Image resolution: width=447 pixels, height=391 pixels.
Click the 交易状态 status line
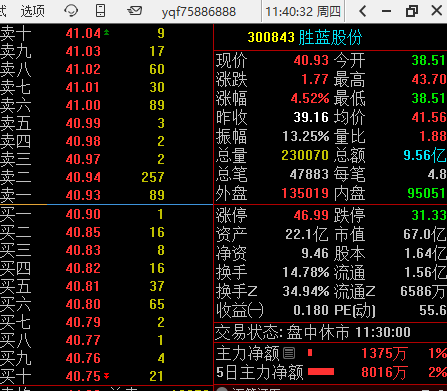(x=313, y=332)
